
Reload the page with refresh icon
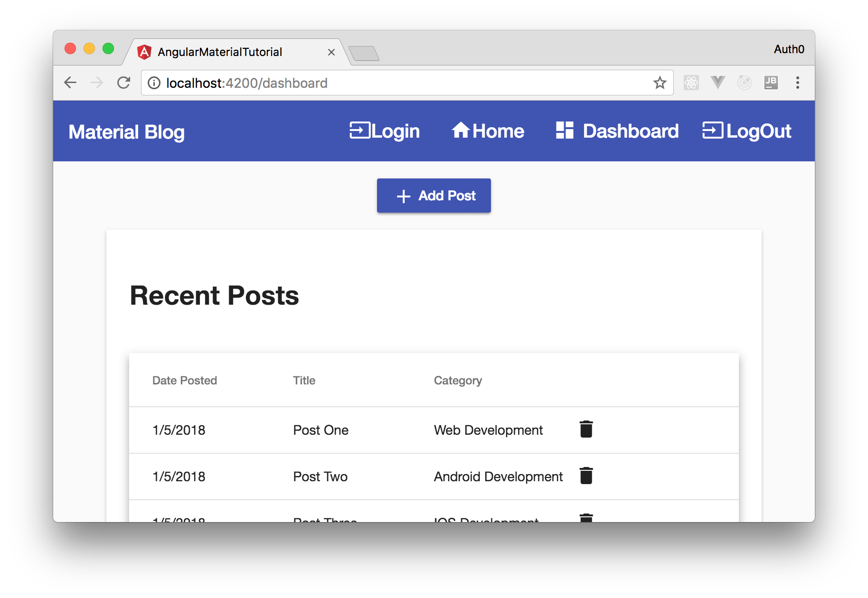(124, 83)
